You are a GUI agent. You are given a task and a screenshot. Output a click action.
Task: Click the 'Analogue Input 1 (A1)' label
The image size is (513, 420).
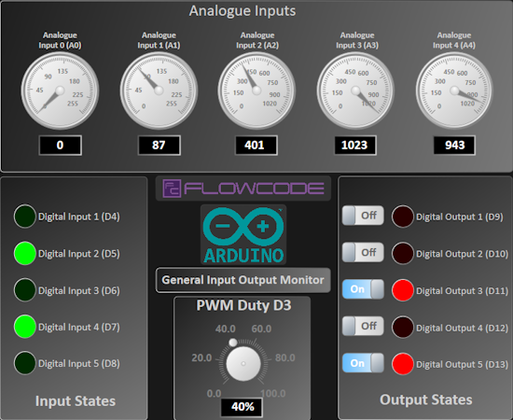[159, 40]
